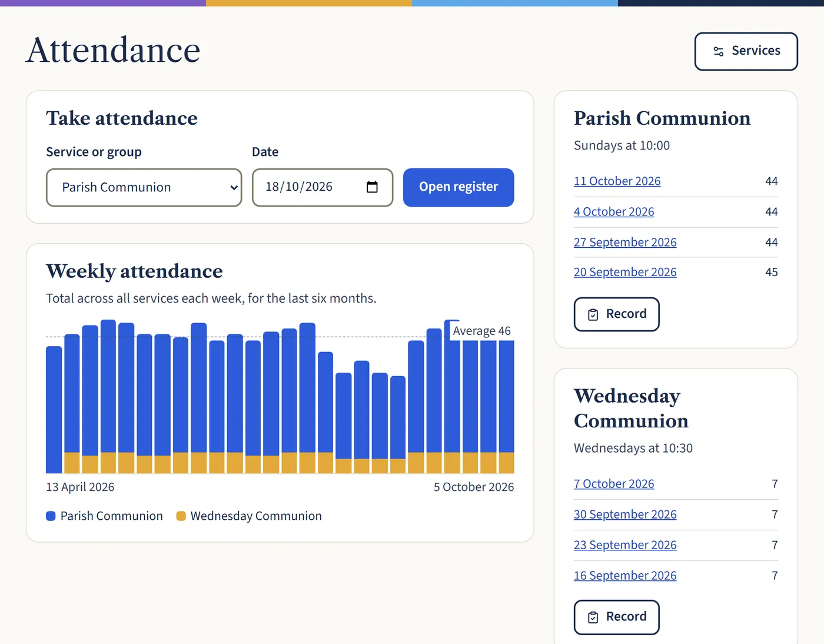Click the chart description about all services

coord(211,298)
